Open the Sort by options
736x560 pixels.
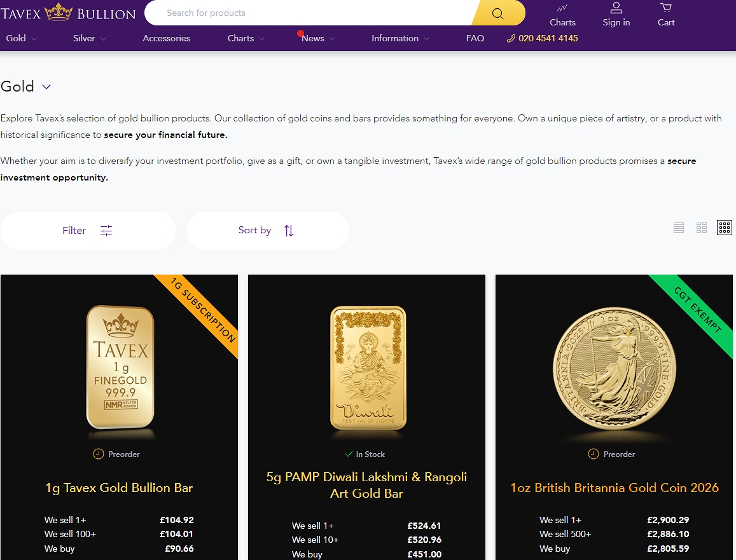click(267, 231)
